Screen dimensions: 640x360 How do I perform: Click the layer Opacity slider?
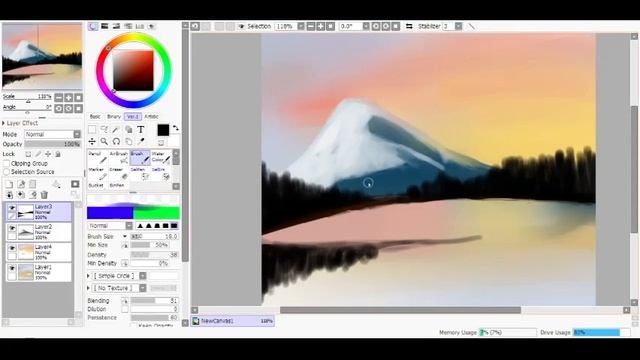click(53, 144)
